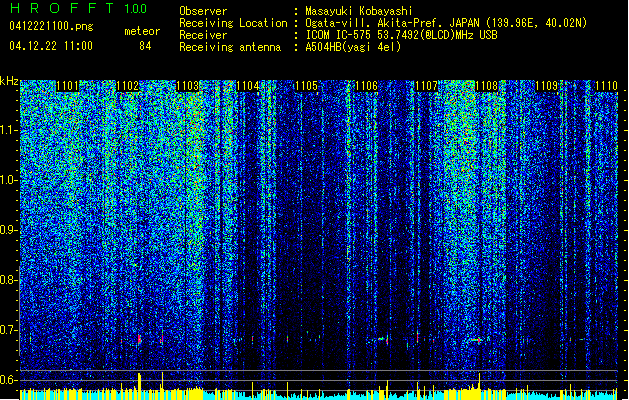Click the 0.9 frequency axis label

[x=10, y=230]
